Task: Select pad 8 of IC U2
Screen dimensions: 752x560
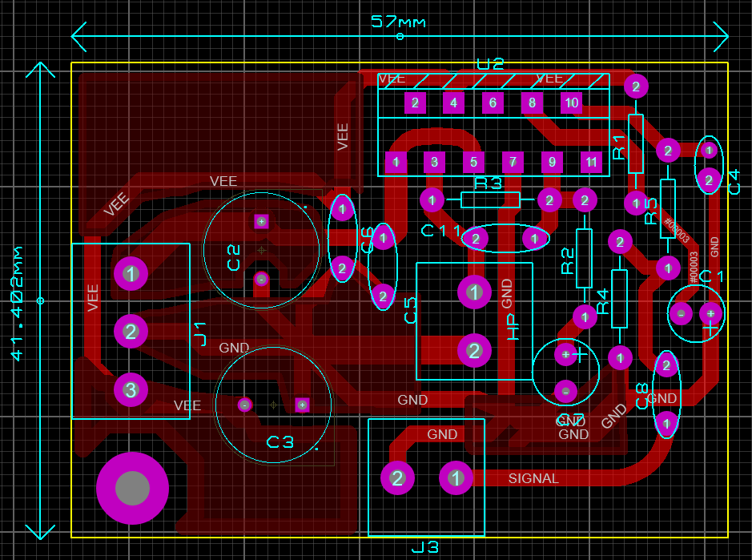Action: coord(532,103)
